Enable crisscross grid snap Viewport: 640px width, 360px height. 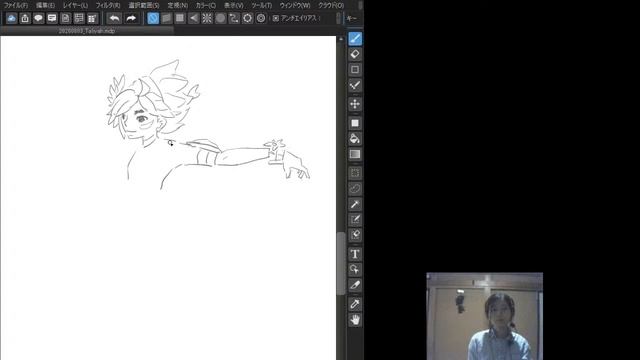[180, 18]
